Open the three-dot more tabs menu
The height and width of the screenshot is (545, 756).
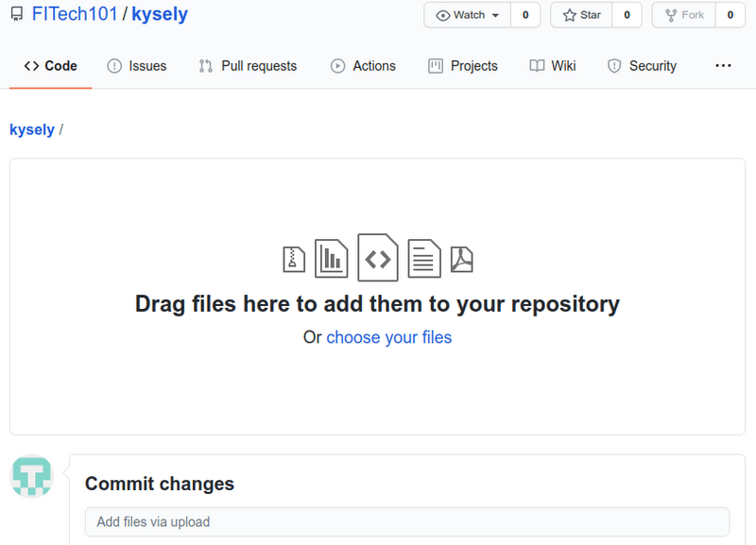click(x=723, y=66)
